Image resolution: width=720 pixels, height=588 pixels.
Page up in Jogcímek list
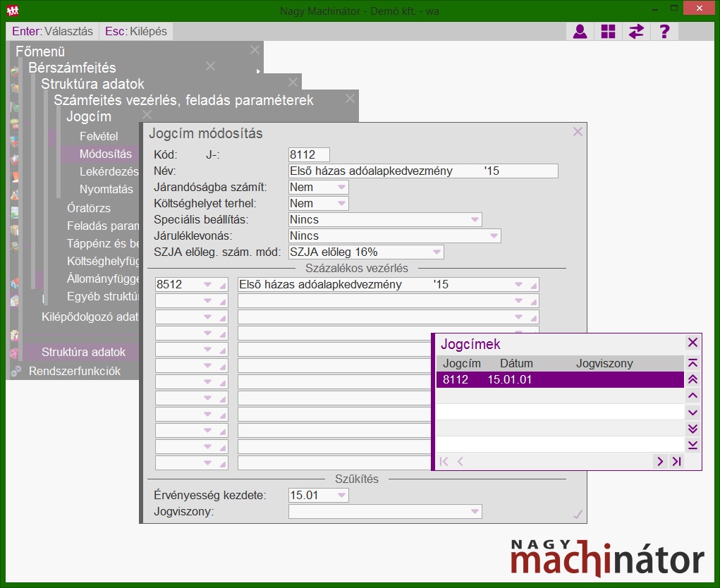693,379
